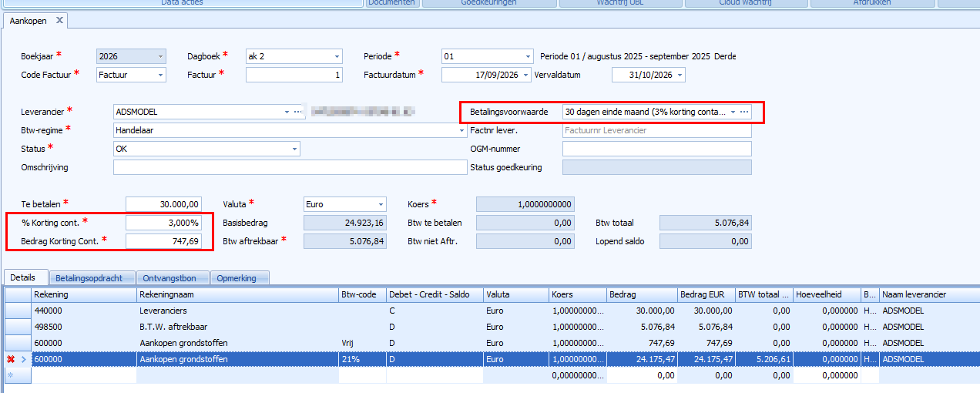Screen dimensions: 980x393
Task: Click the 21% Btw-code cell
Action: point(362,359)
